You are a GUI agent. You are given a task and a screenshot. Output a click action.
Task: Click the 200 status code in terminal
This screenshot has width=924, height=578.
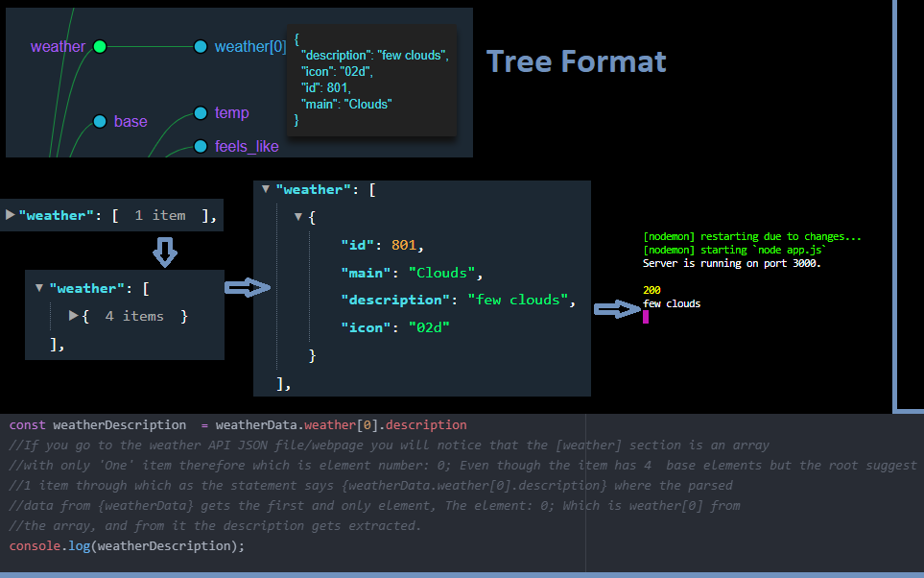(651, 289)
